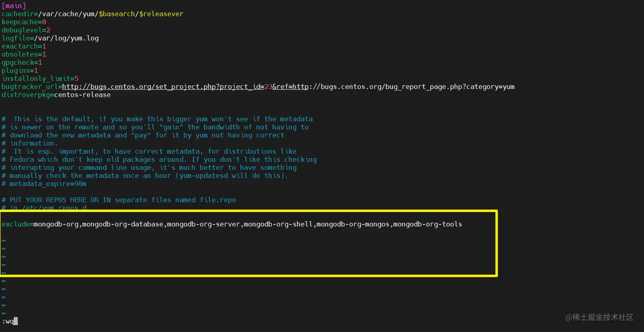644x332 pixels.
Task: Click mongodb-org-shell in exclude list
Action: (x=279, y=224)
